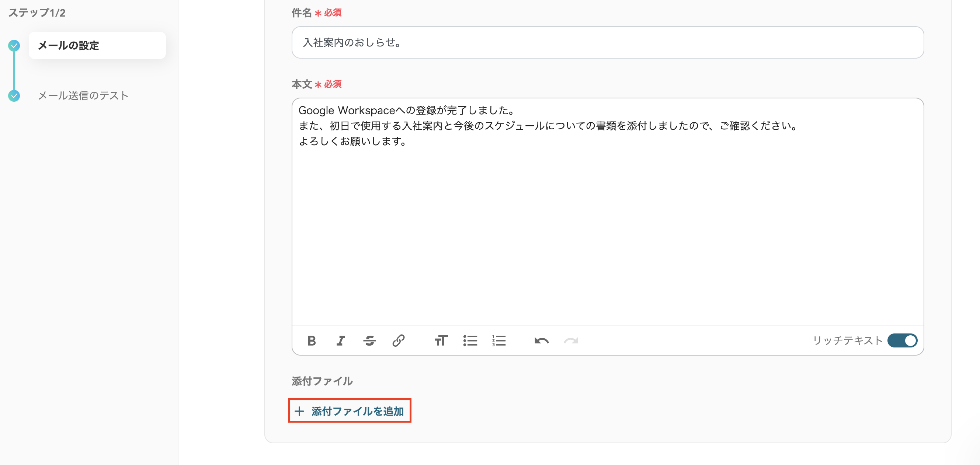Image resolution: width=980 pixels, height=465 pixels.
Task: Click the checkmark for メールの設定 step
Action: (14, 45)
